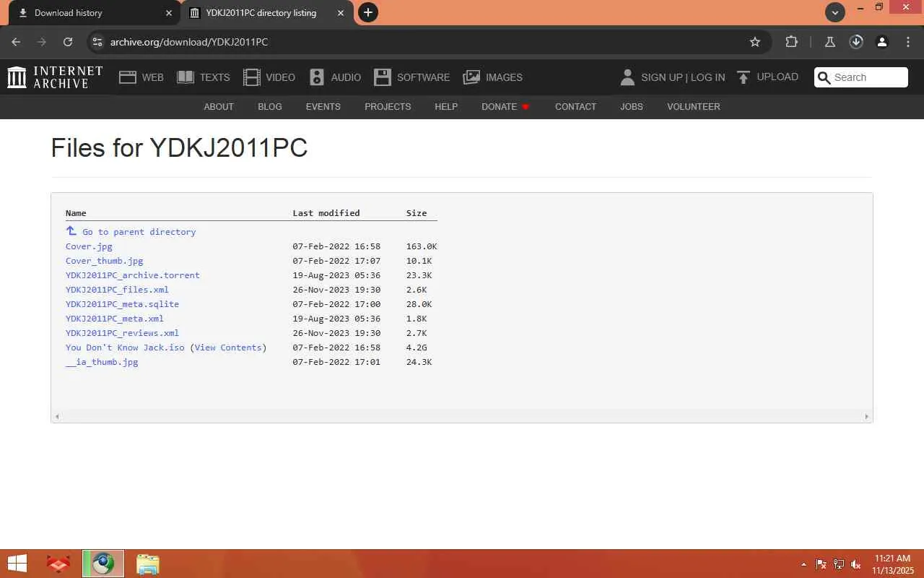Go back with the browser back arrow
This screenshot has height=578, width=924.
(16, 42)
